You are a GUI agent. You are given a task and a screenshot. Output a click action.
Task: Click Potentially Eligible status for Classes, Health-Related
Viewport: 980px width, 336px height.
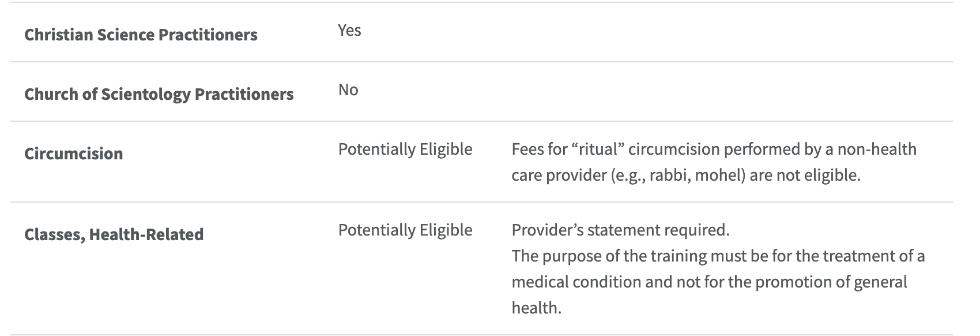point(405,230)
